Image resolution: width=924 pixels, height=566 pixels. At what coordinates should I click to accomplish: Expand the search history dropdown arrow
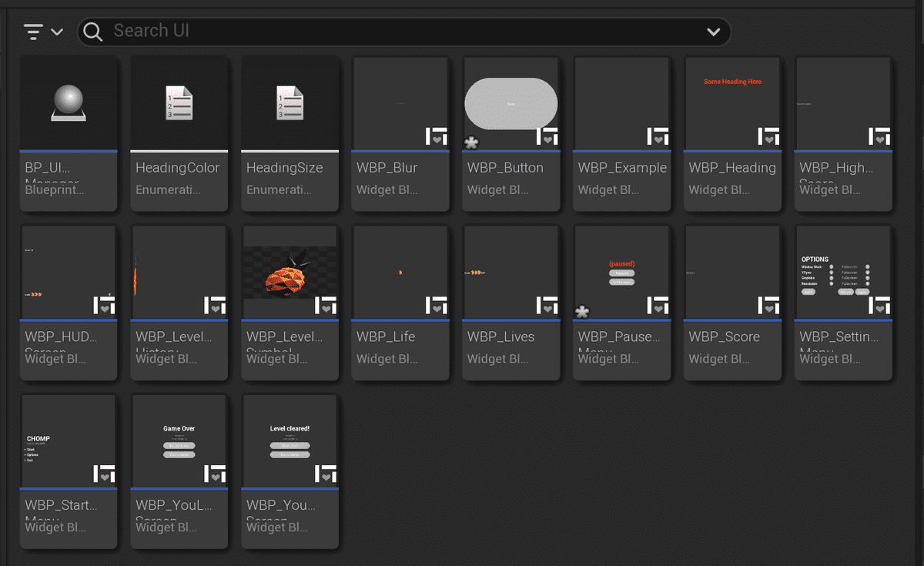coord(713,32)
